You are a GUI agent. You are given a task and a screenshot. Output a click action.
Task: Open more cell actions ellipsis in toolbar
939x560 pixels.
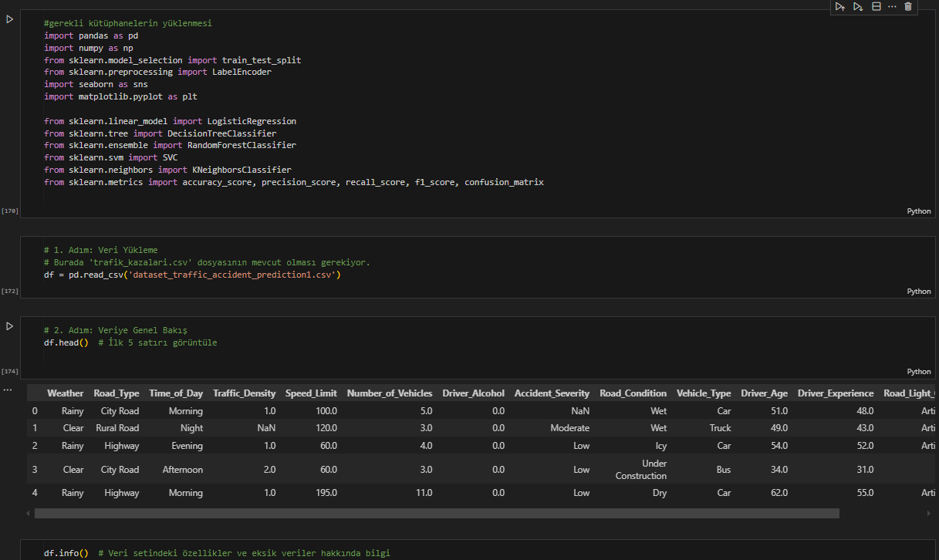tap(892, 7)
